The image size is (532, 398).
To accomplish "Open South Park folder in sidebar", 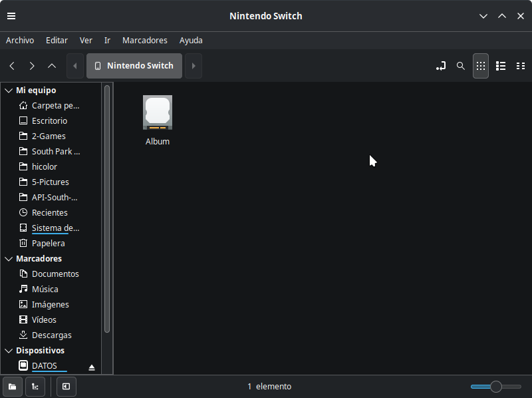I will click(51, 152).
